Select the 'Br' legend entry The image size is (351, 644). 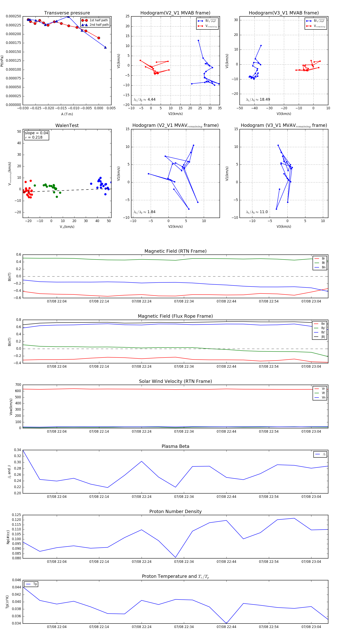[x=320, y=259]
